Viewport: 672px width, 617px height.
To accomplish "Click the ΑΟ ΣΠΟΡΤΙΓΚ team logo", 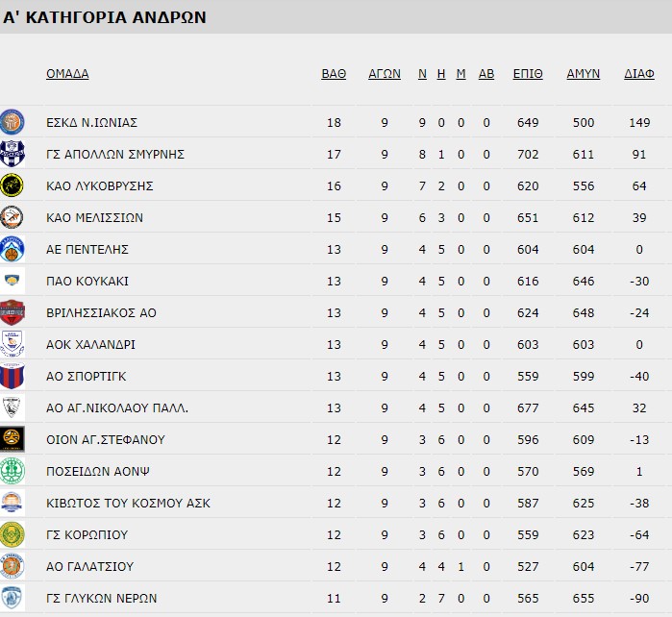I will point(12,376).
